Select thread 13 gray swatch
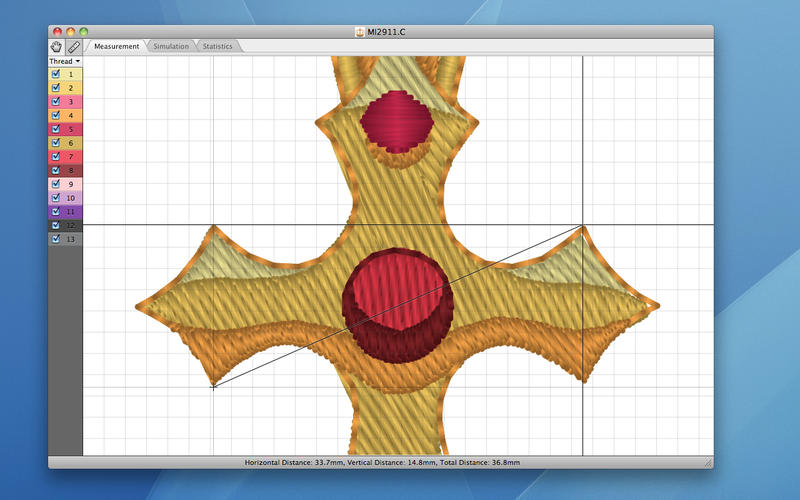The image size is (800, 500). 71,239
